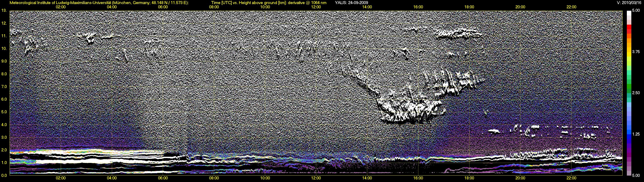Click the 2.50 colorbar scale value
This screenshot has width=644, height=182.
636,93
